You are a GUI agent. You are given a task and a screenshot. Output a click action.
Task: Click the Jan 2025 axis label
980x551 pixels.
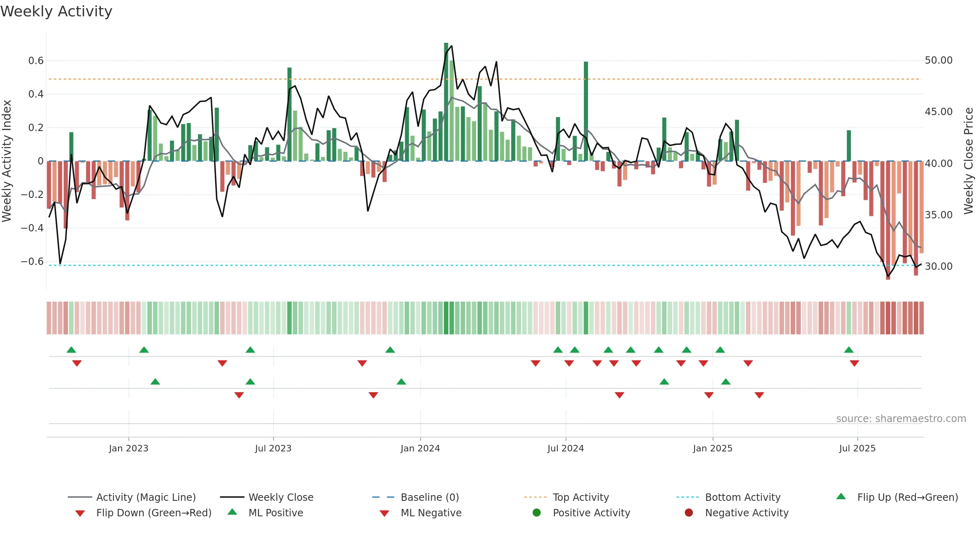(713, 448)
